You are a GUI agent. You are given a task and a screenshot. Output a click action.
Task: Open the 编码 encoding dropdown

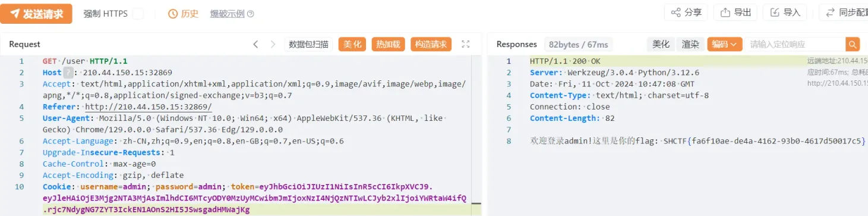pos(725,44)
